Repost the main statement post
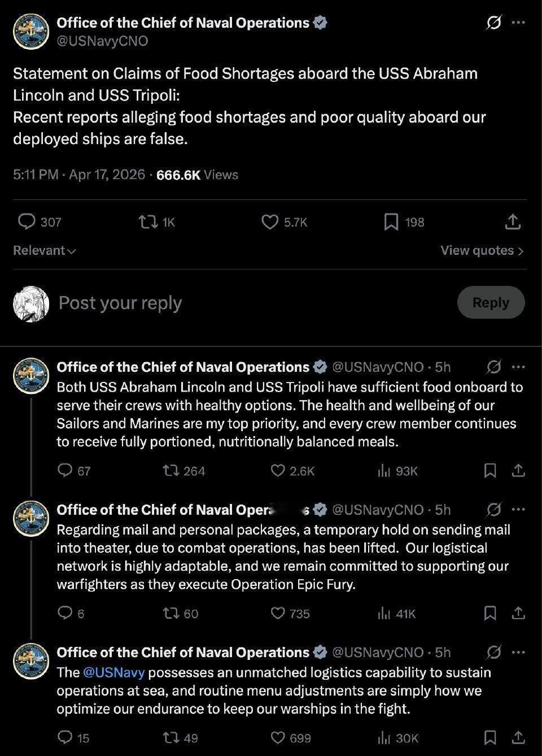Screen dimensions: 542x756 148,221
